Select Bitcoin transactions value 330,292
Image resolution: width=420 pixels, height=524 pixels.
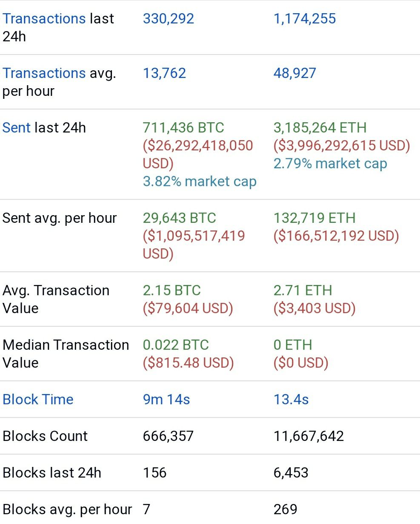click(169, 19)
